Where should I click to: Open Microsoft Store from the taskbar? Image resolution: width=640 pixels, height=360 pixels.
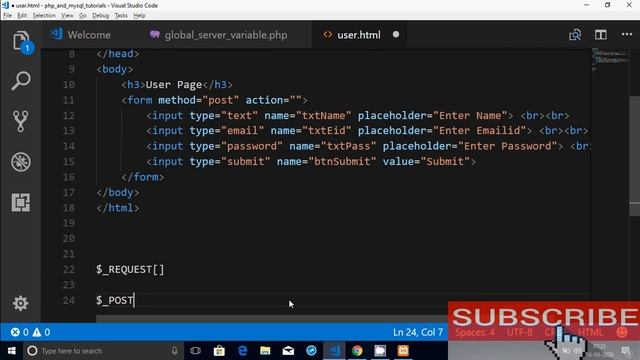[219, 351]
